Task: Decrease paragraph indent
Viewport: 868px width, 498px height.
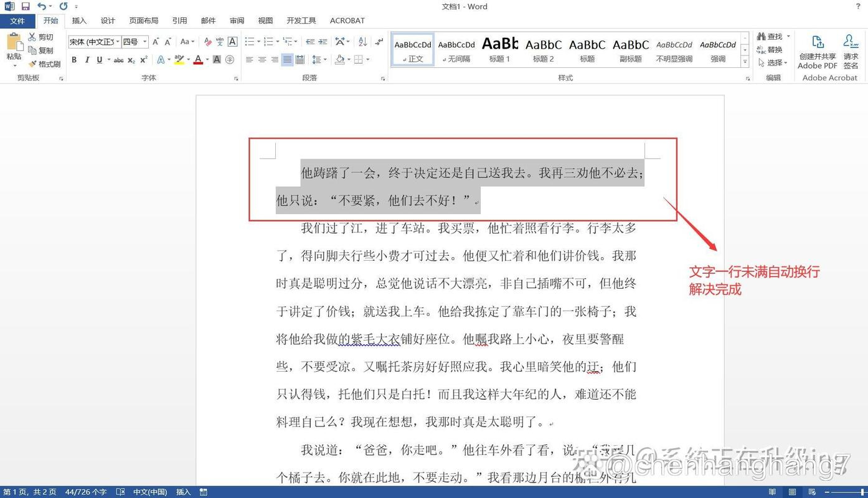Action: pos(309,42)
